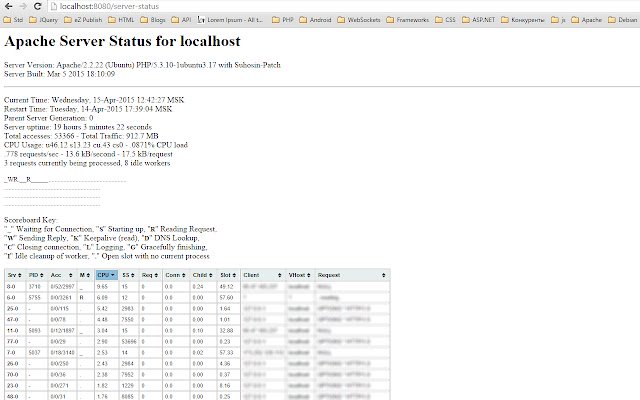Image resolution: width=640 pixels, height=400 pixels.
Task: Reload the server-status page
Action: [x=38, y=6]
